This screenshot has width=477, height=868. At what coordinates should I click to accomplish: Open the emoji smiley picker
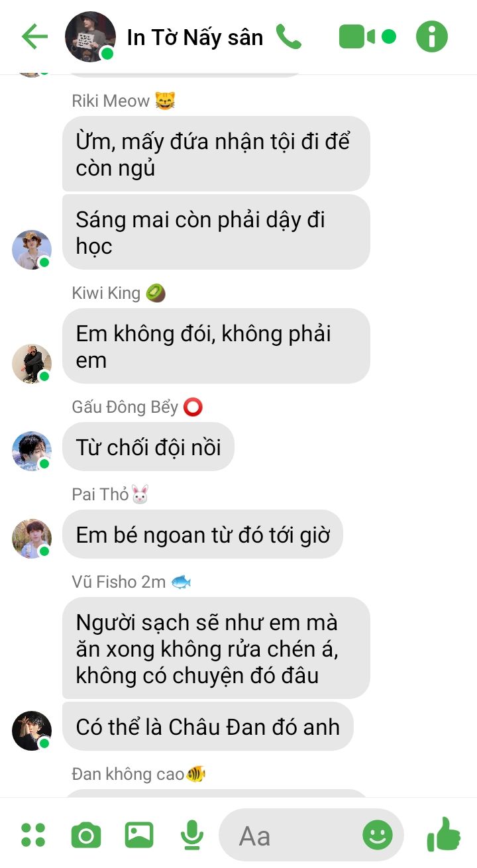(x=378, y=835)
